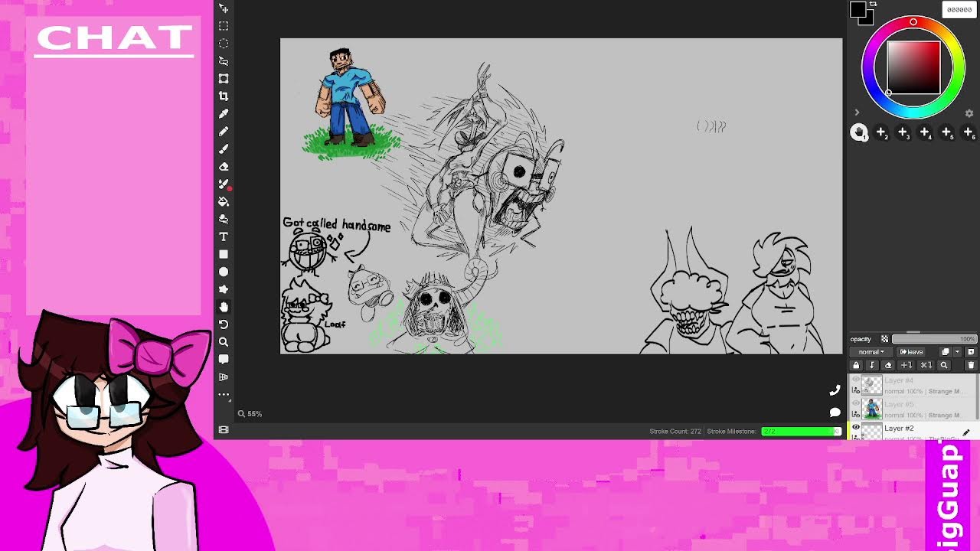Search layers with magnifier icon
This screenshot has height=551, width=980.
pos(944,366)
